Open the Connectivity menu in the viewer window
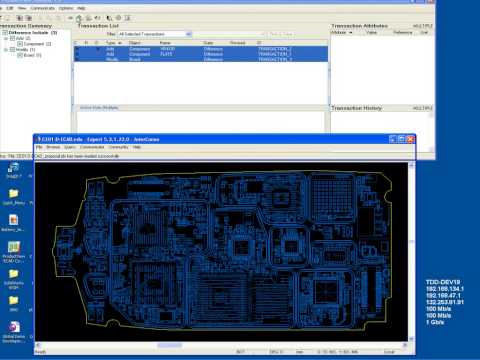Screen dimensions: 480x360 (x=119, y=147)
